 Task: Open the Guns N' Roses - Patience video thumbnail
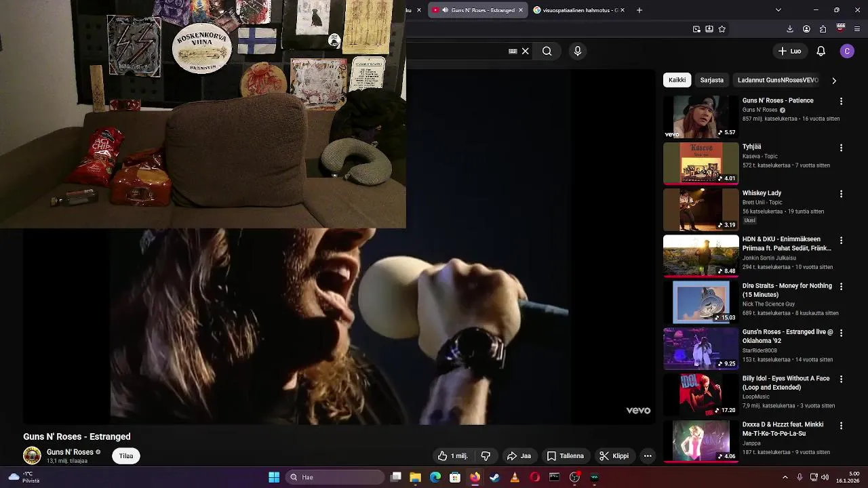point(701,117)
